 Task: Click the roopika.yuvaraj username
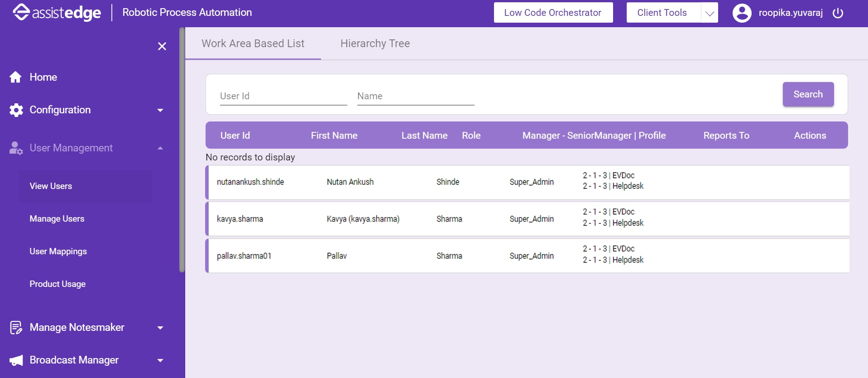pos(791,13)
